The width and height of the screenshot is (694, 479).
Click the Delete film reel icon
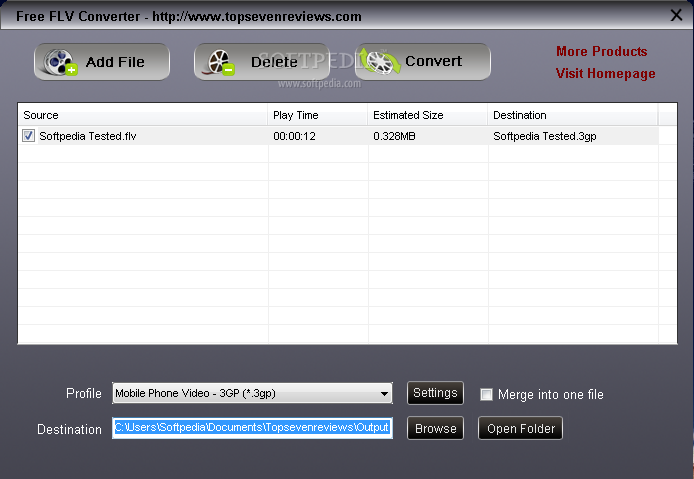pyautogui.click(x=220, y=62)
